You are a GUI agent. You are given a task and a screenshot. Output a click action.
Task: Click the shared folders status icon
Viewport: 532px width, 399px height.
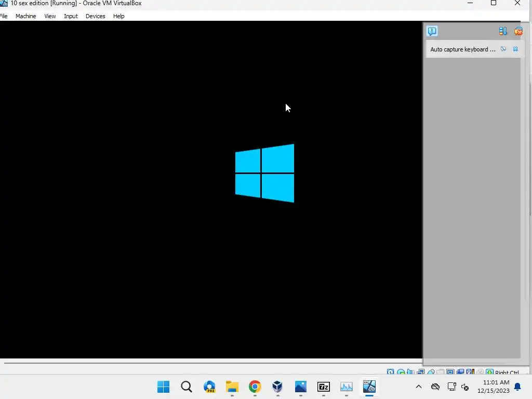point(441,372)
